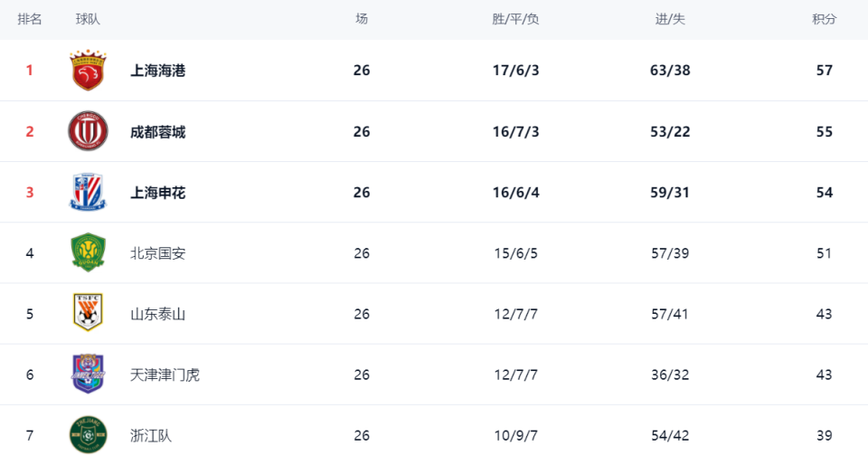This screenshot has width=868, height=465.
Task: Select the 山东泰山 team name
Action: coord(157,315)
